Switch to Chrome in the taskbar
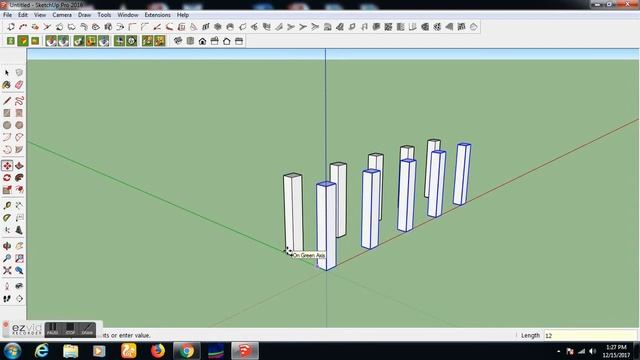Viewport: 640px width, 360px height. click(187, 351)
